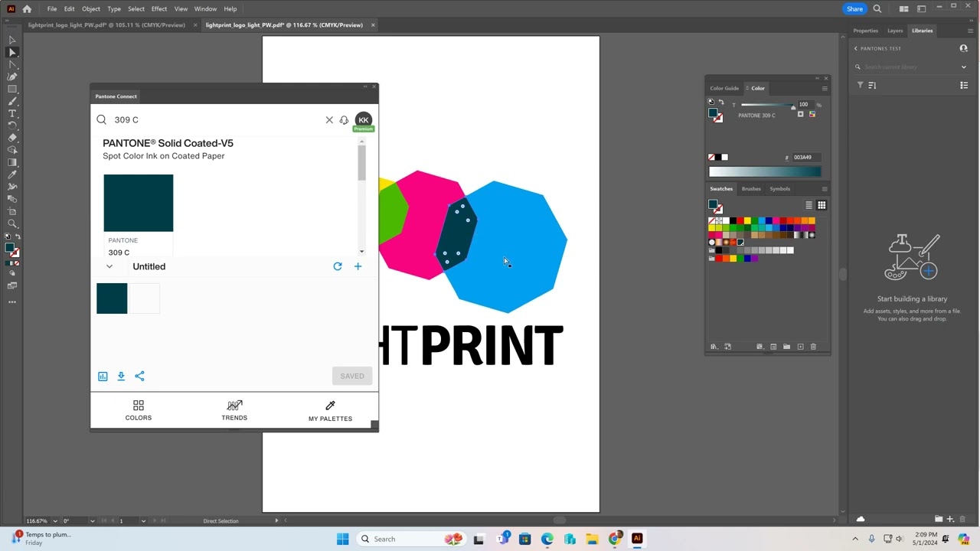This screenshot has width=980, height=551.
Task: Swap fill and stroke in Color panel
Action: click(721, 102)
